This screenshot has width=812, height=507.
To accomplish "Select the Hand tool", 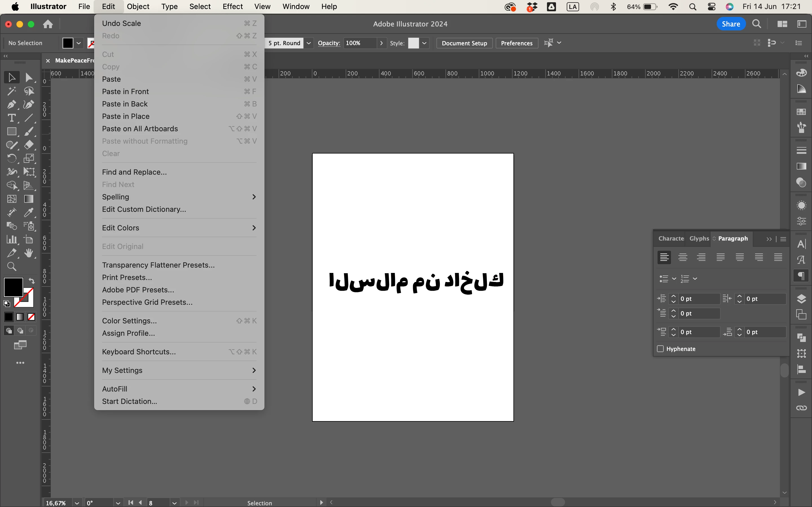I will click(x=29, y=253).
